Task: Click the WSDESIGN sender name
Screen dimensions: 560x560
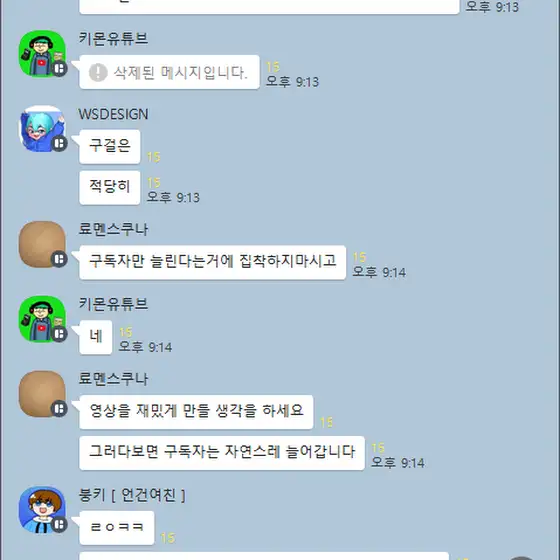Action: click(113, 114)
